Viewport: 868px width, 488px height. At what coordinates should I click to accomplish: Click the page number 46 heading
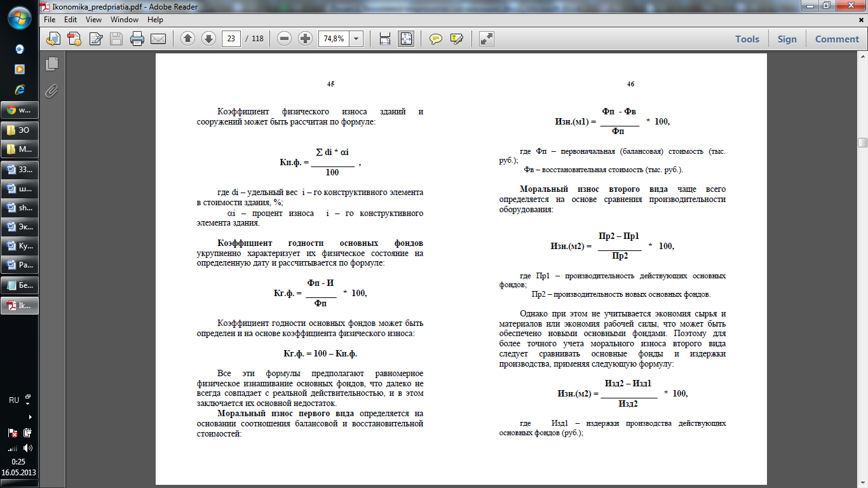[x=630, y=84]
